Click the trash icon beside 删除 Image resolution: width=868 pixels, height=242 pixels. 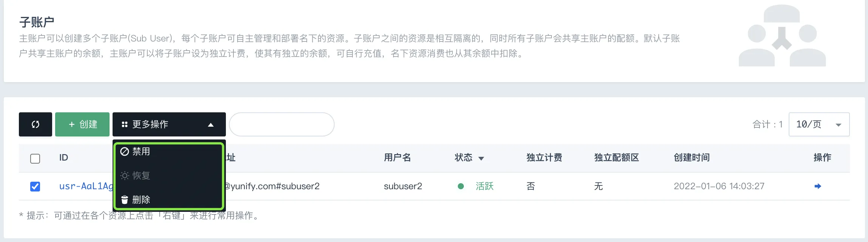click(x=125, y=199)
